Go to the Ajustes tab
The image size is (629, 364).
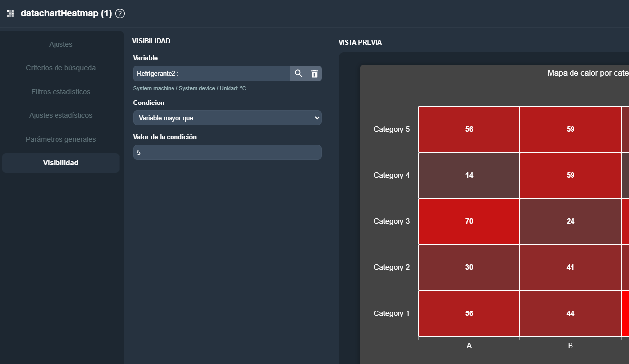point(61,44)
